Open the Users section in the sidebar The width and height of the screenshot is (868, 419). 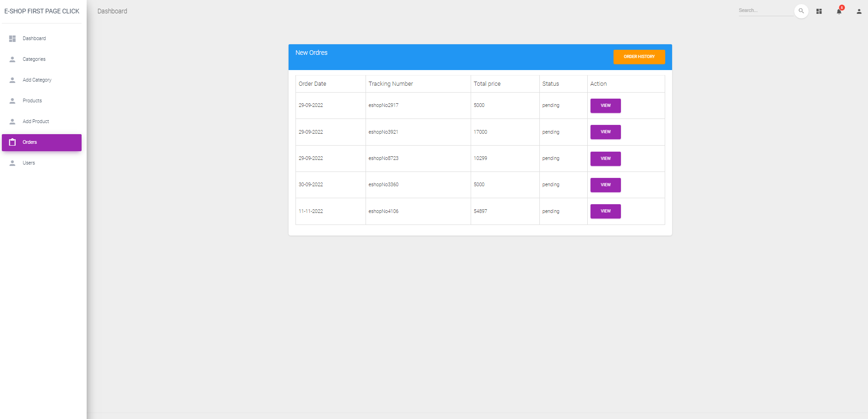pyautogui.click(x=29, y=163)
